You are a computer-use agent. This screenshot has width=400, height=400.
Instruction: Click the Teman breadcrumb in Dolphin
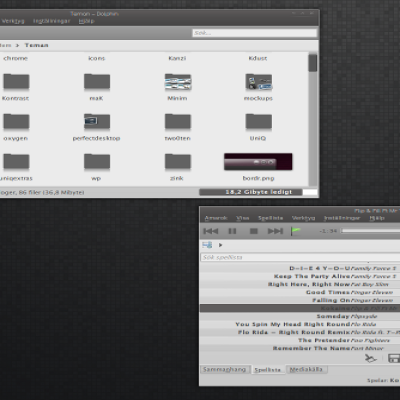(36, 45)
